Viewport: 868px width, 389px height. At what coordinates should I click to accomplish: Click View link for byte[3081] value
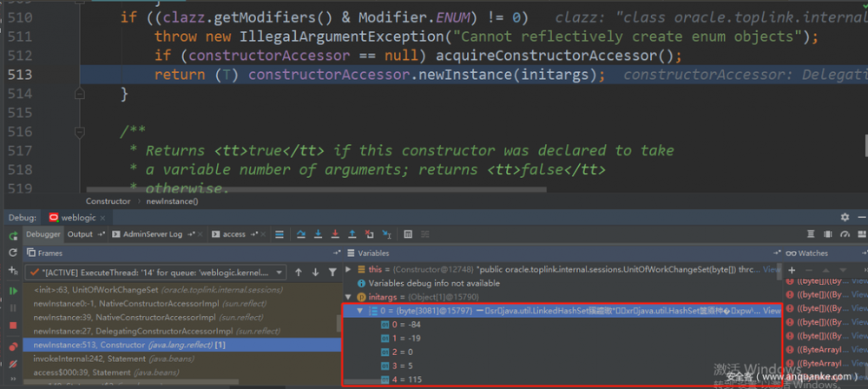coord(773,311)
